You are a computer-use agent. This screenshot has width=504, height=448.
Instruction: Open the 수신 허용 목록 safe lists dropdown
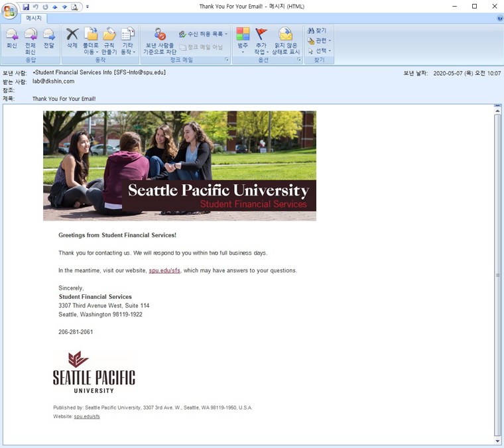[x=203, y=34]
